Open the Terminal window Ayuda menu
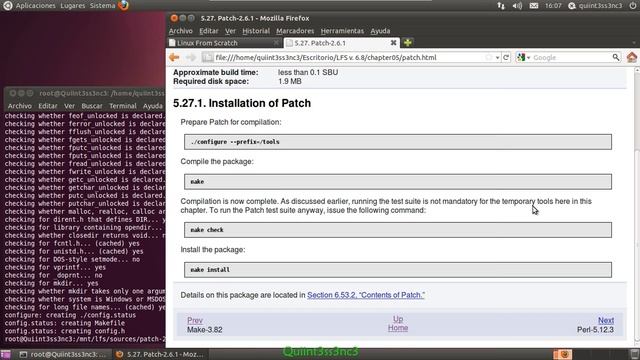 [153, 106]
